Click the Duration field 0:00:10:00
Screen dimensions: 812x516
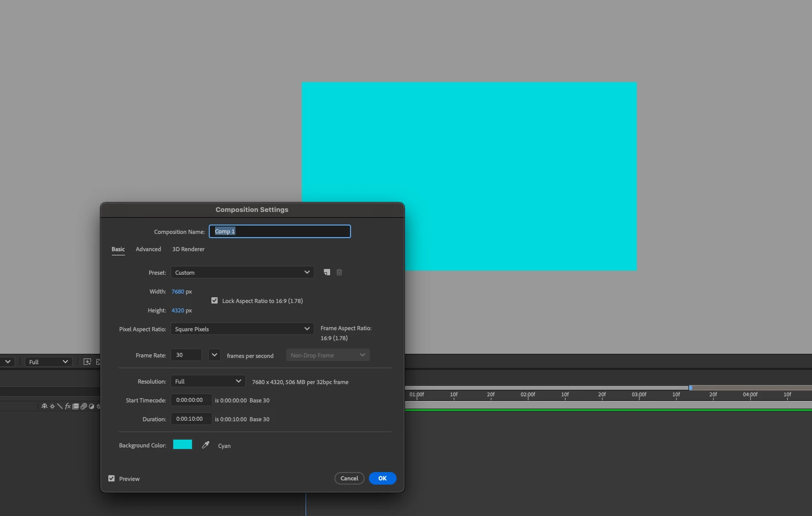pos(191,419)
